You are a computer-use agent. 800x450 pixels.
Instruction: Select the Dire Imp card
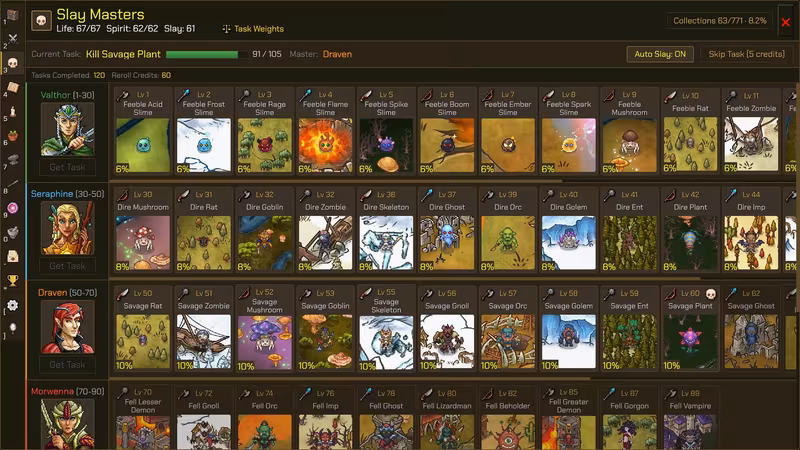pyautogui.click(x=751, y=230)
